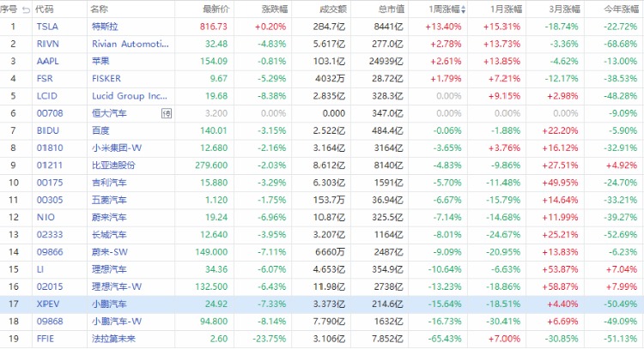Select the stock name 长城汽车
The image size is (644, 349).
tap(109, 235)
